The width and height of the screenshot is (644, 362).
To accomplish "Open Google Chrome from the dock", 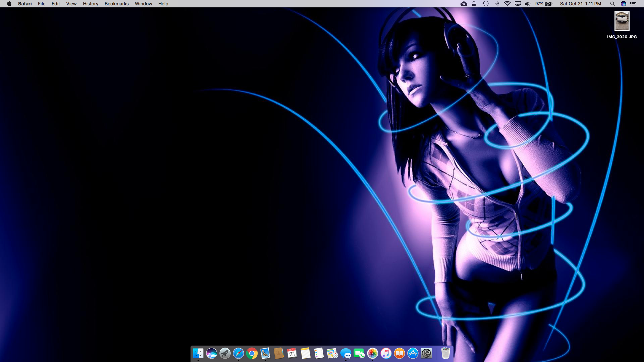I will (252, 353).
